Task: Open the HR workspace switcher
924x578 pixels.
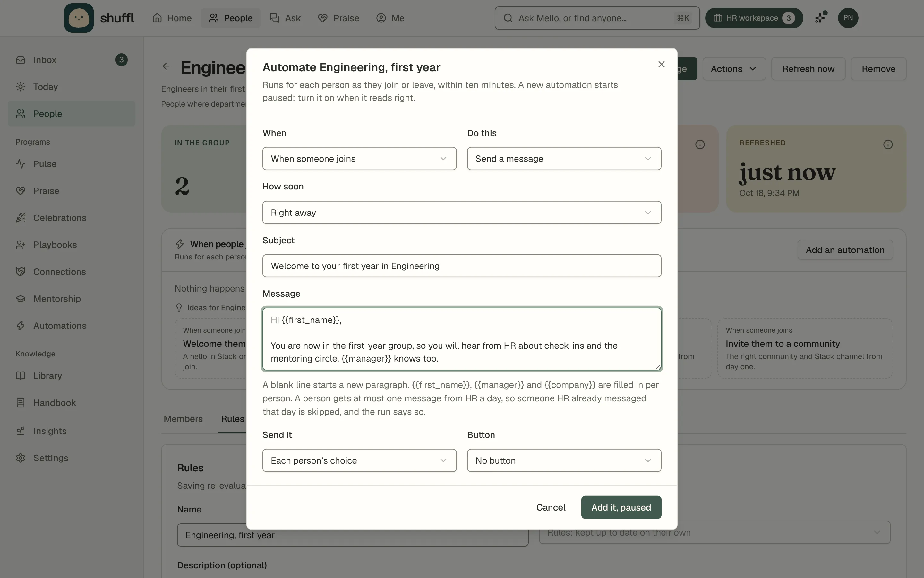Action: pos(754,18)
